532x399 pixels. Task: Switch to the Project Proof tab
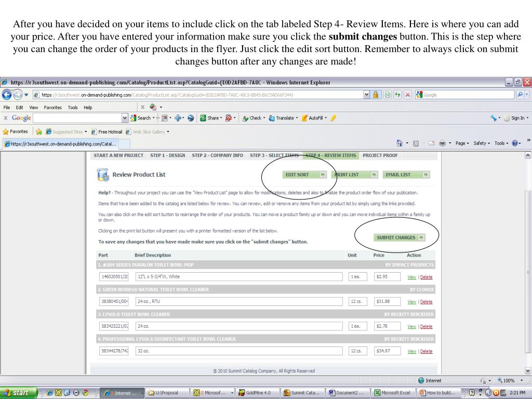tap(380, 155)
